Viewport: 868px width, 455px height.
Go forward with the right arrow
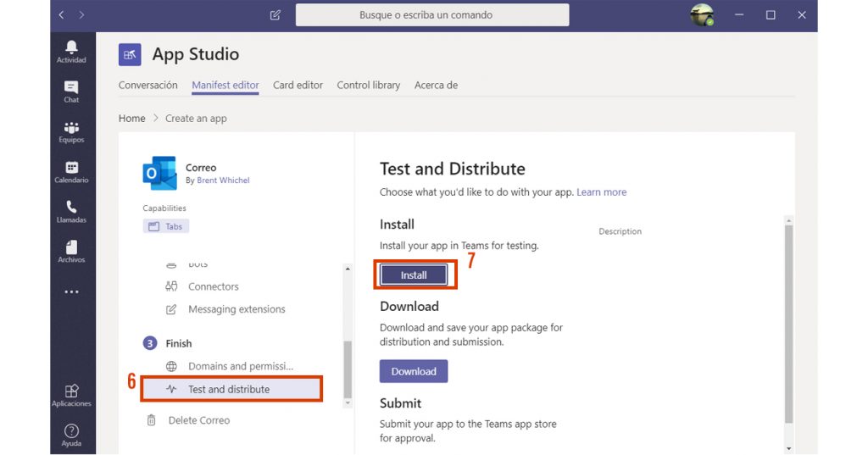pos(81,15)
